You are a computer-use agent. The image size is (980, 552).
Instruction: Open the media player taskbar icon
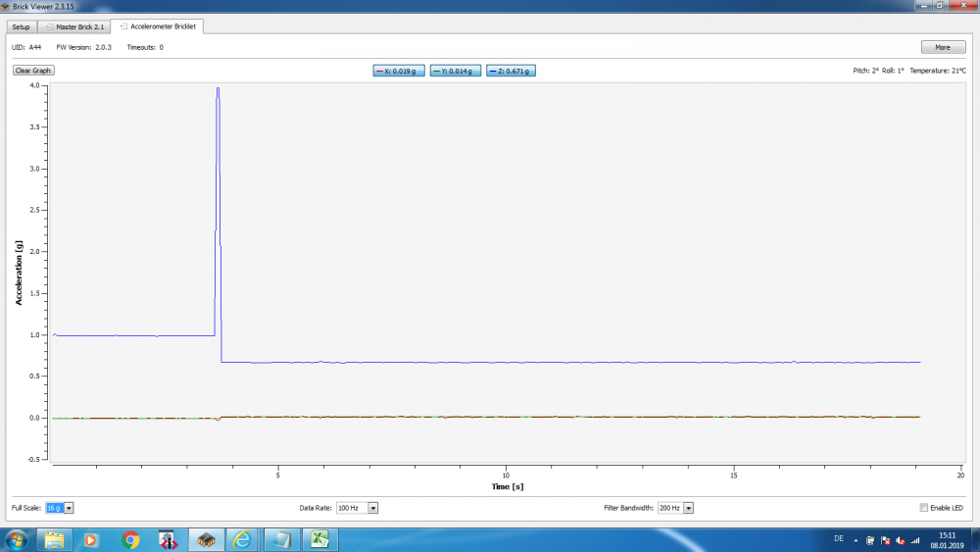click(x=91, y=539)
